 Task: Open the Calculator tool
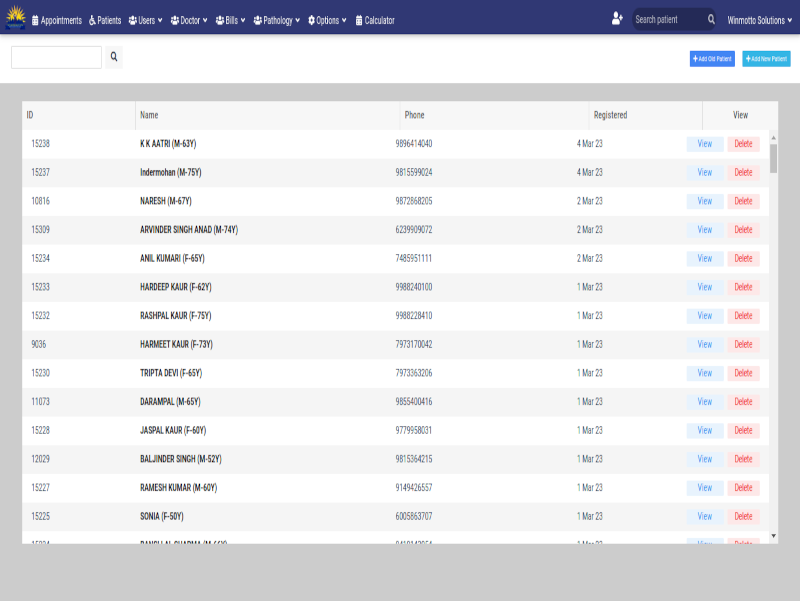375,20
